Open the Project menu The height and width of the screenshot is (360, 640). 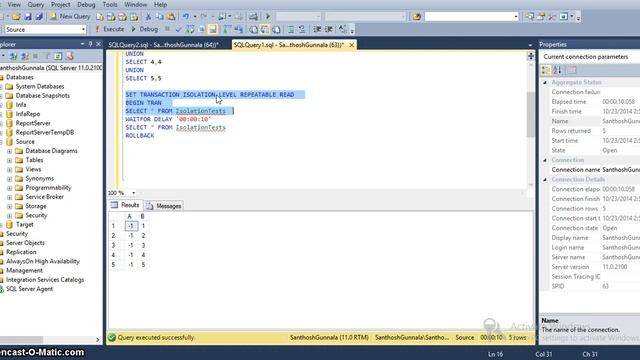coord(60,4)
